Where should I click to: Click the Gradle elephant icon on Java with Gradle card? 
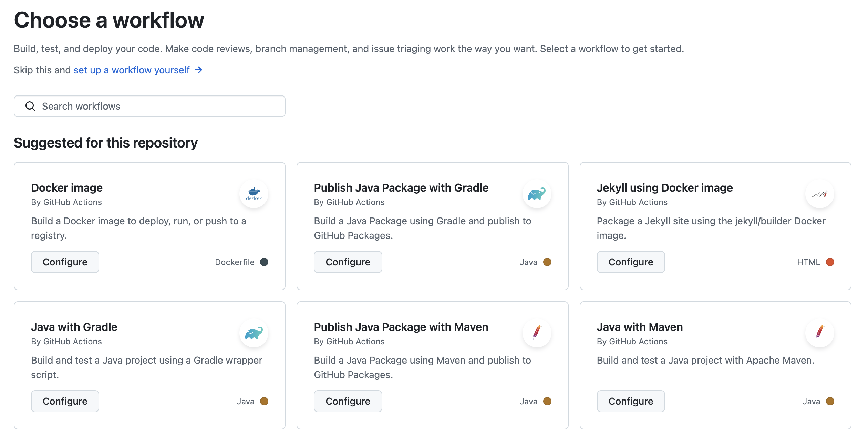254,333
